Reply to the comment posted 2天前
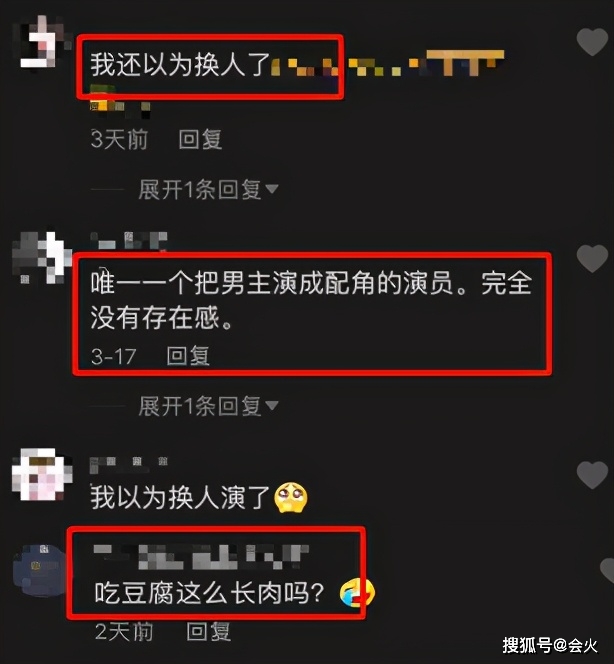This screenshot has height=664, width=614. point(208,631)
